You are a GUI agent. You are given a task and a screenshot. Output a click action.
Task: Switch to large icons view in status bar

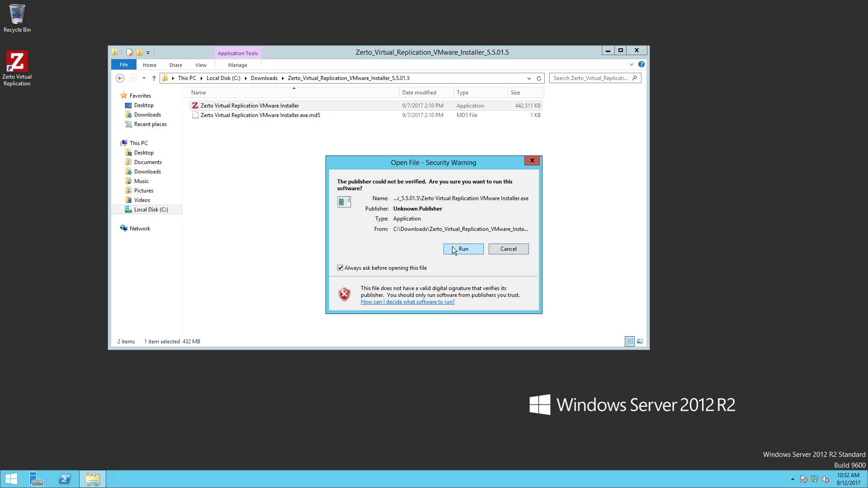[640, 342]
